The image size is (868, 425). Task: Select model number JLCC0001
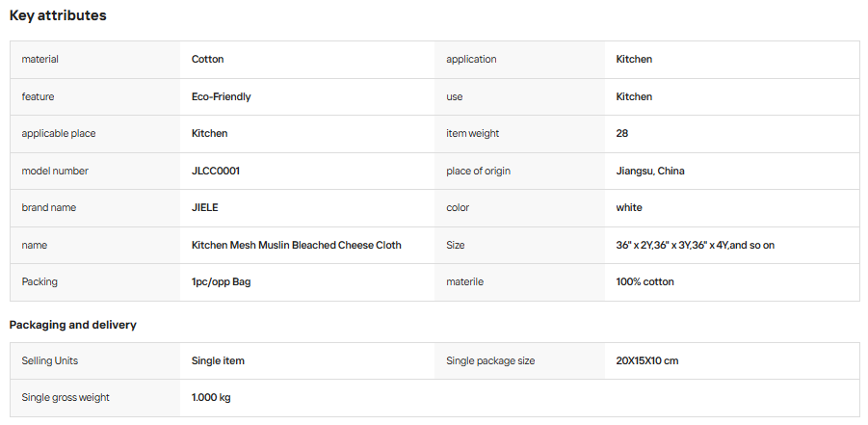(x=216, y=172)
